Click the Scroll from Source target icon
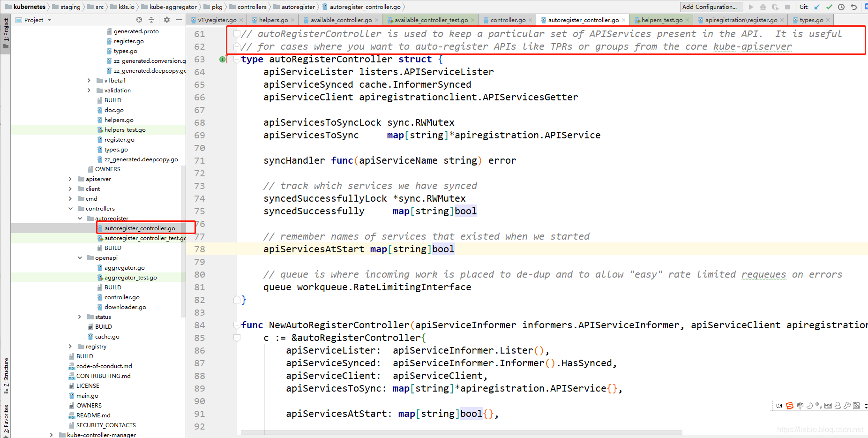The height and width of the screenshot is (438, 868). coord(139,20)
